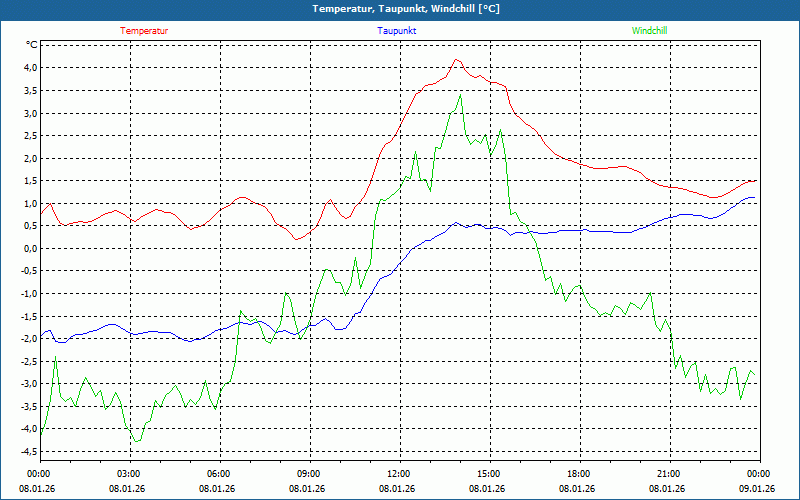Viewport: 800px width, 500px height.
Task: Click the blue Taupunkt legend label
Action: 397,30
